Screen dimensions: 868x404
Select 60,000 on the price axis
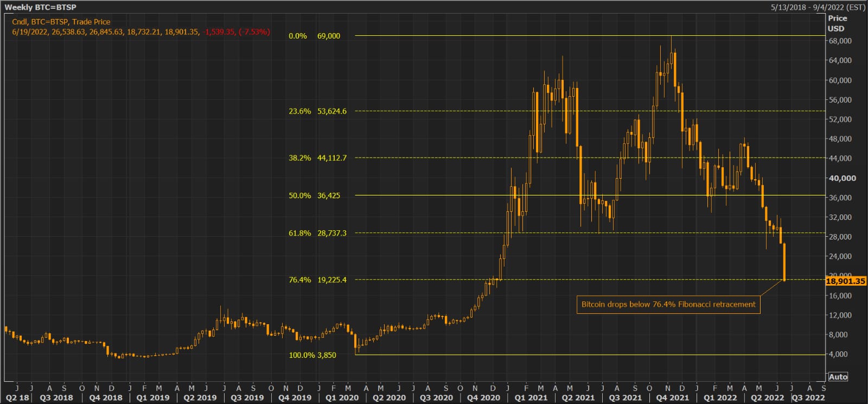coord(840,80)
